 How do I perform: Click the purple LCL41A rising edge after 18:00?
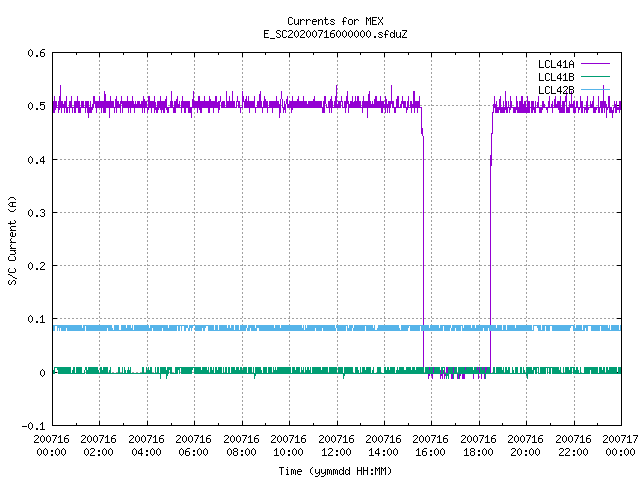click(491, 245)
